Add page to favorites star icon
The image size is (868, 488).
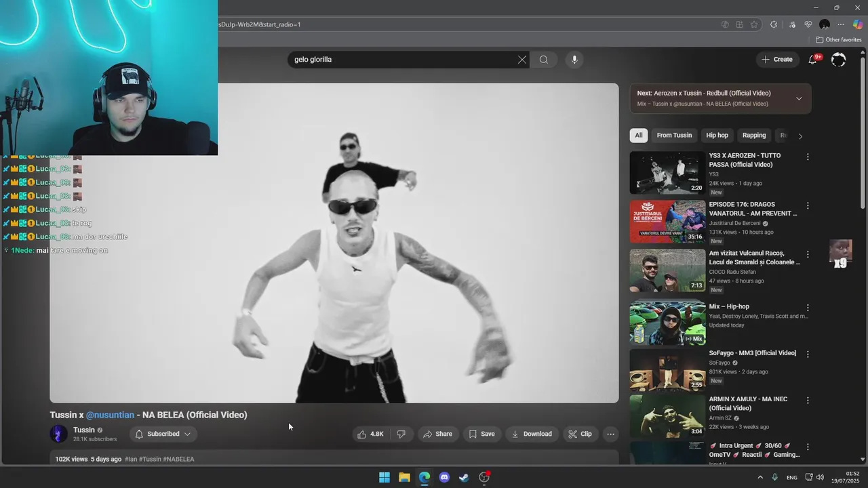(754, 24)
